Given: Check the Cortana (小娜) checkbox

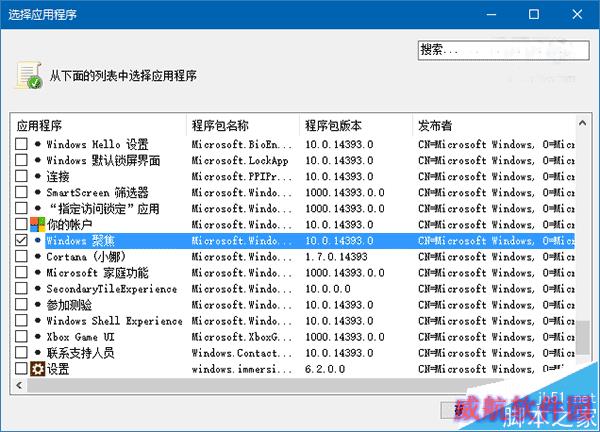Looking at the screenshot, I should 21,256.
